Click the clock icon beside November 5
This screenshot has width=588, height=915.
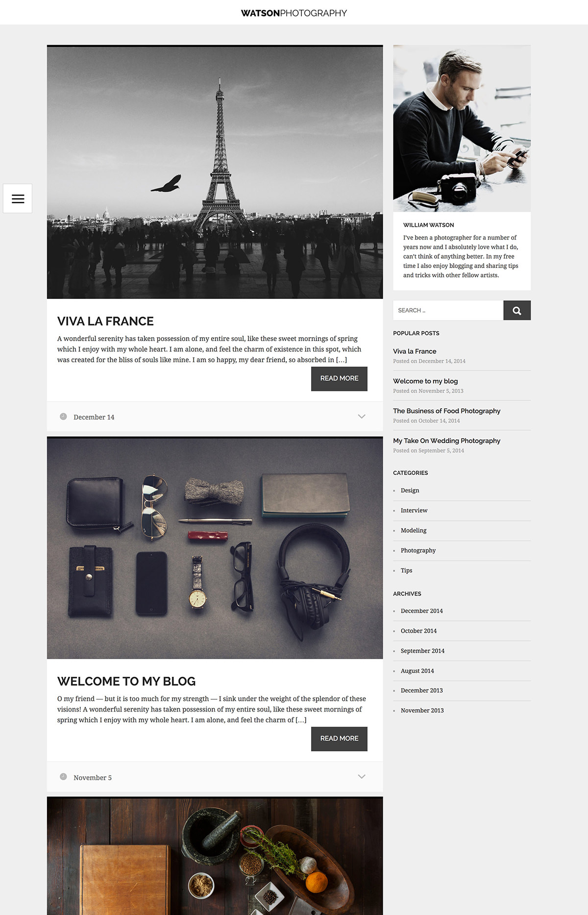click(63, 777)
